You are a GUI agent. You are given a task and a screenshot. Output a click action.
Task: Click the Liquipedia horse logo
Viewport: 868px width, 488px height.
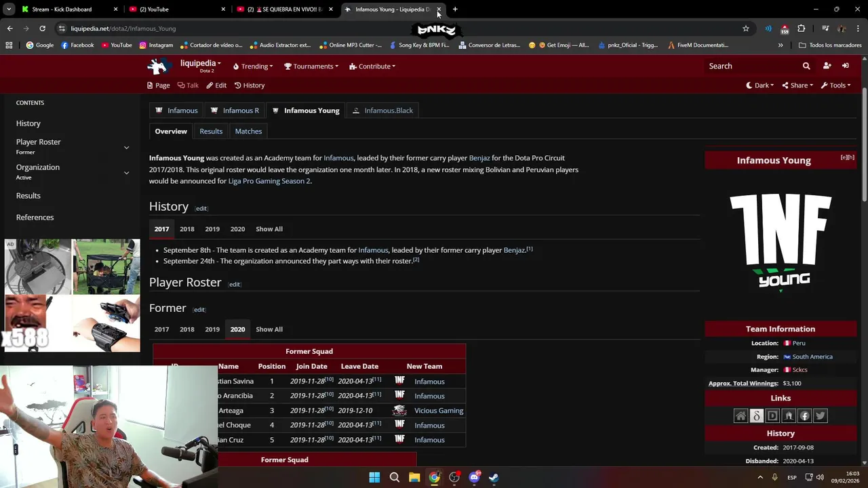[x=160, y=66]
